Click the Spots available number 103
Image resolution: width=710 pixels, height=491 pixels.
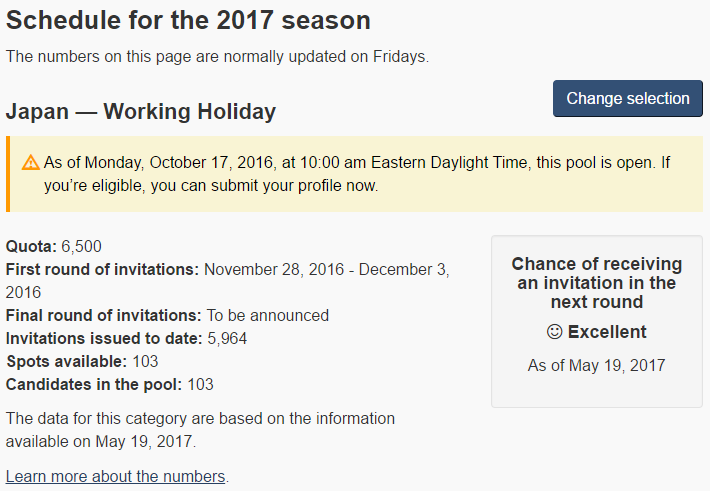click(145, 361)
